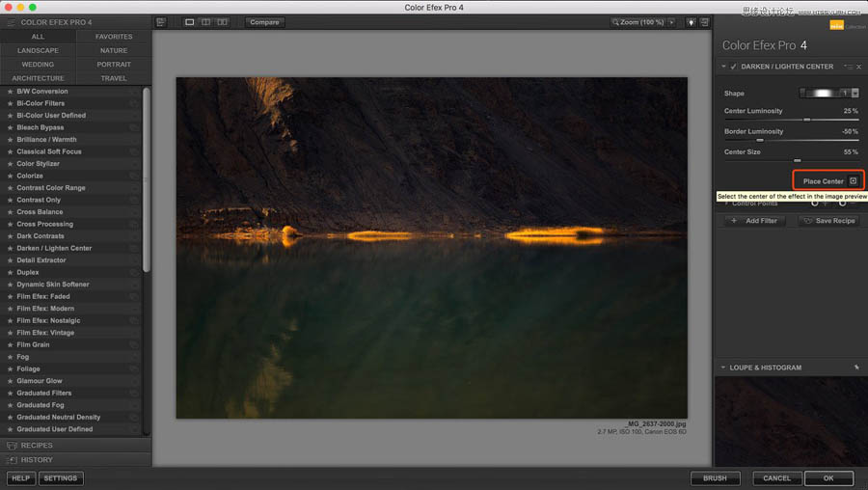Open the Landscape filter category tab
The width and height of the screenshot is (868, 490).
pyautogui.click(x=38, y=50)
